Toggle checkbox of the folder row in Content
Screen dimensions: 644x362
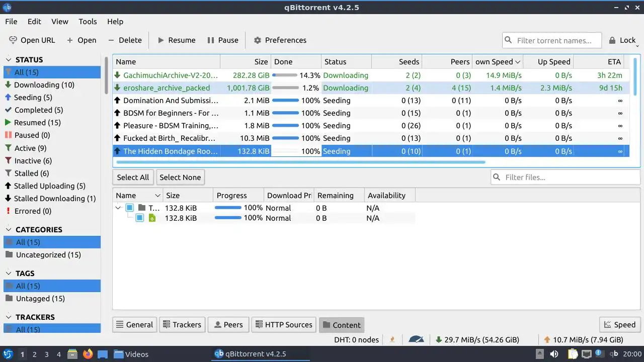click(x=129, y=208)
